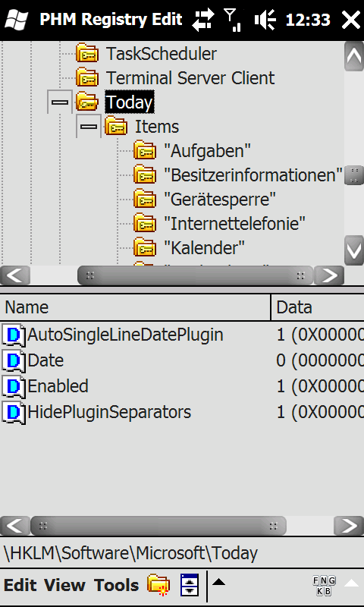Click the Name column header

[135, 307]
